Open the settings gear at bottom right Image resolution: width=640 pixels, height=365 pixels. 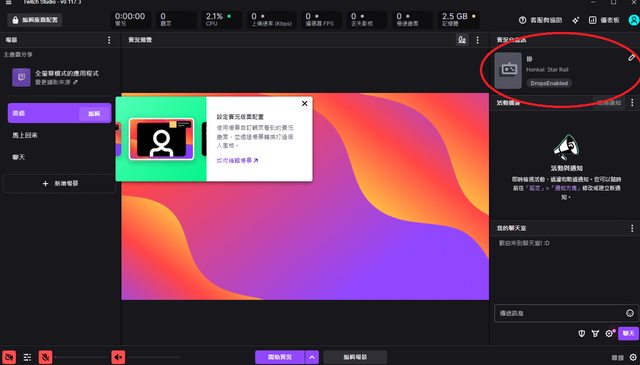pos(633,357)
